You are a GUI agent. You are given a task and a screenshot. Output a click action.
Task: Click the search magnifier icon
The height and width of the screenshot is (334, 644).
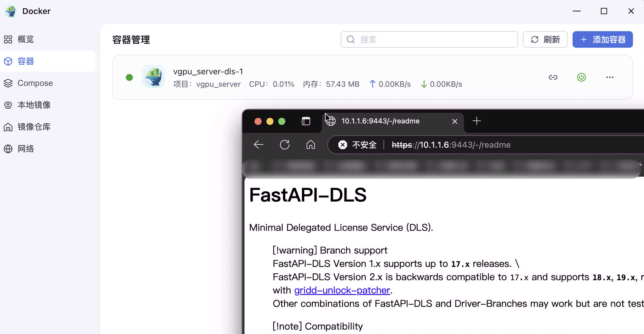point(351,40)
